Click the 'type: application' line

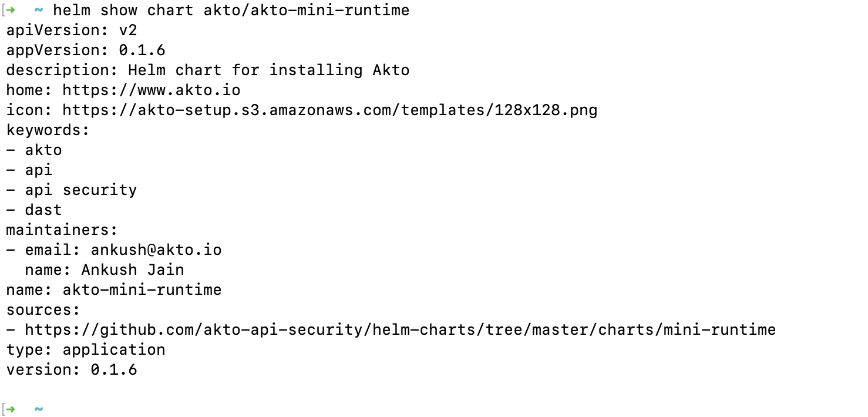(86, 349)
